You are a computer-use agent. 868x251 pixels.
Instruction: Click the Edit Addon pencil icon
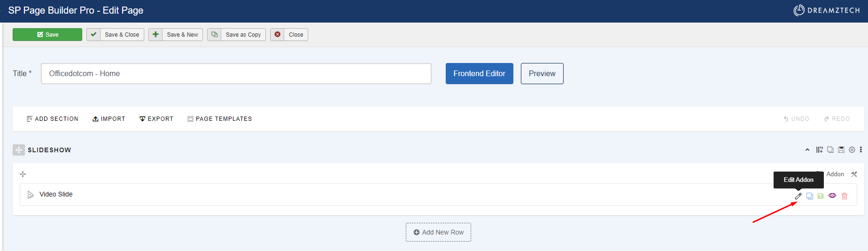(x=798, y=196)
